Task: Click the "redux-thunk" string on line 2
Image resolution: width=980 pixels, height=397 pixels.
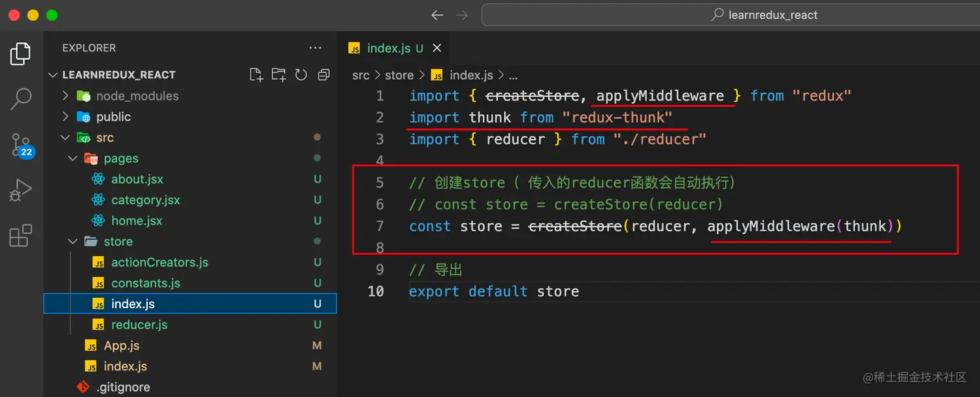Action: coord(618,117)
